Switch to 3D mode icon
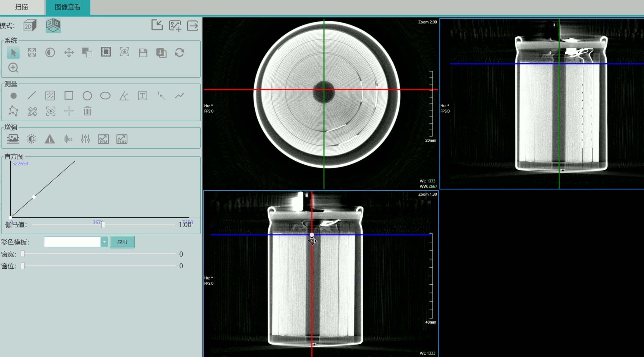The height and width of the screenshot is (357, 644). [53, 25]
